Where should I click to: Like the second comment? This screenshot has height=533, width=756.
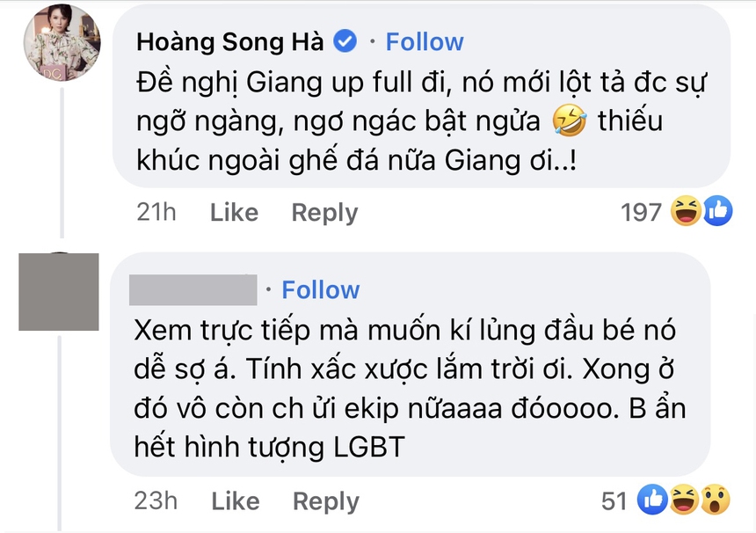click(235, 500)
